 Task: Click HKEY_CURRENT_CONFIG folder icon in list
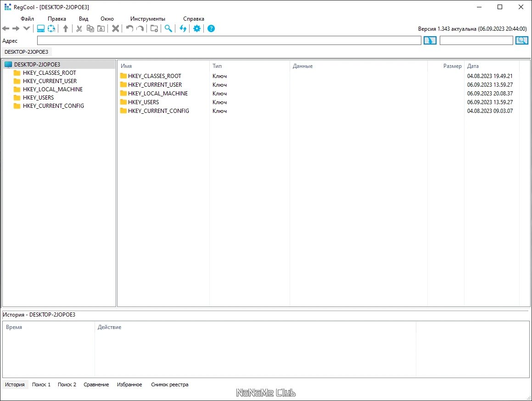pyautogui.click(x=123, y=111)
